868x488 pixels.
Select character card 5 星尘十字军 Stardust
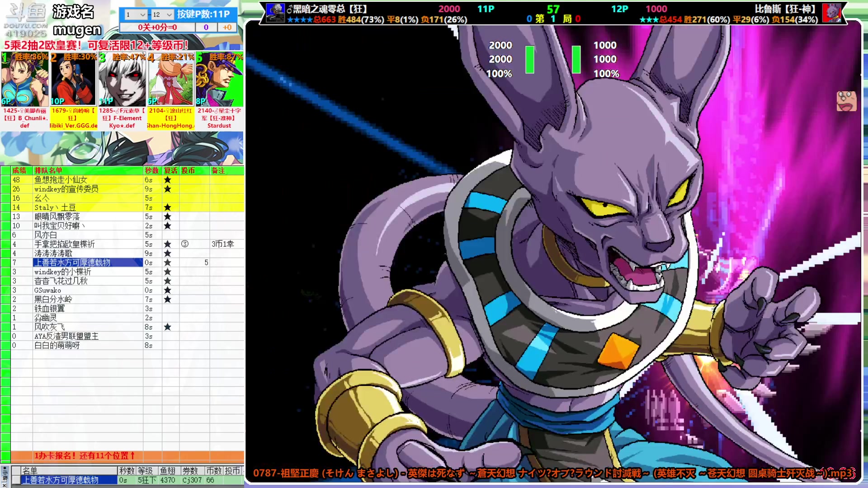point(219,91)
